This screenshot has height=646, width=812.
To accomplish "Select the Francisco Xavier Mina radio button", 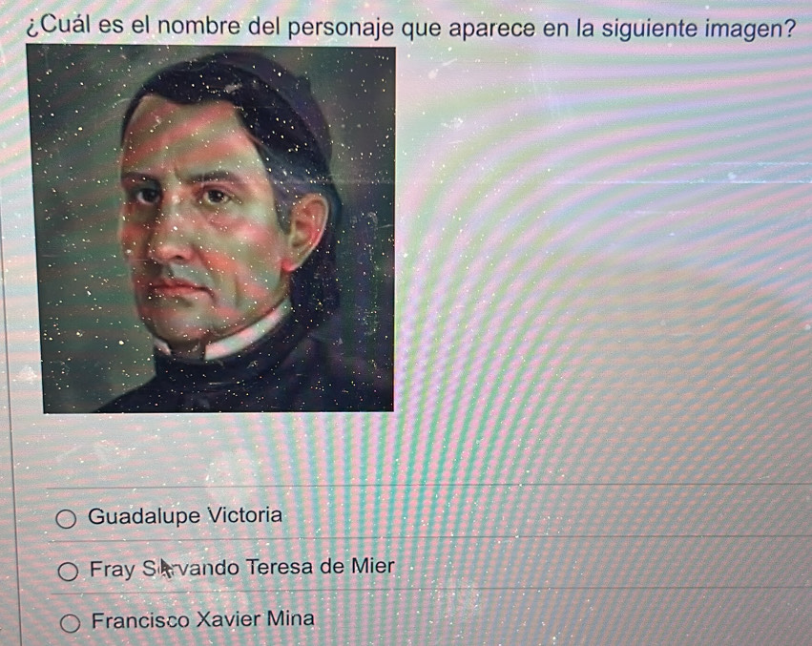I will pos(70,623).
